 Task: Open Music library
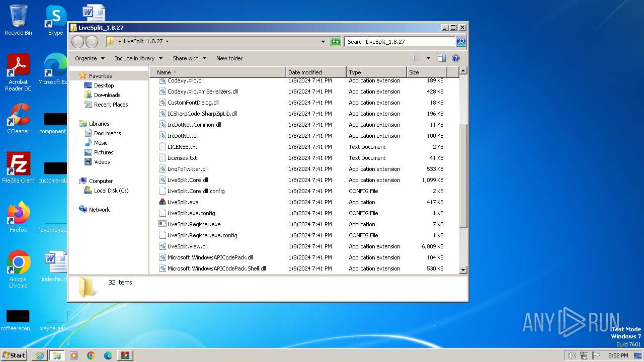click(101, 143)
